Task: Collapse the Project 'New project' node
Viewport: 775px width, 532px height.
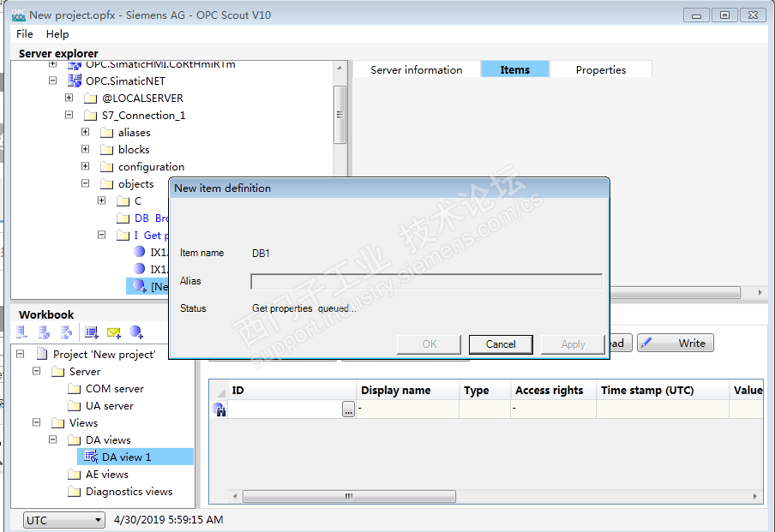Action: [21, 354]
